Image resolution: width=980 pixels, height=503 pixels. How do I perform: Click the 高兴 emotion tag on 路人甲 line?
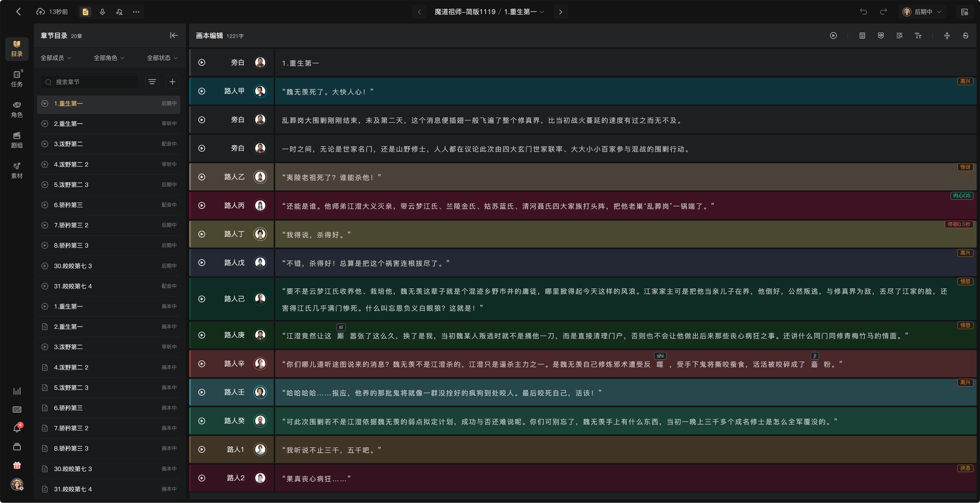965,81
